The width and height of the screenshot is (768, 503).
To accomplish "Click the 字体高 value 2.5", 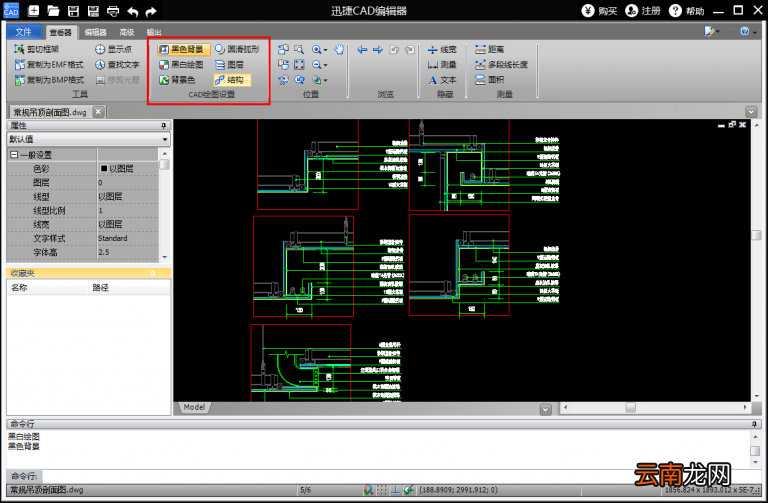I will [x=128, y=252].
